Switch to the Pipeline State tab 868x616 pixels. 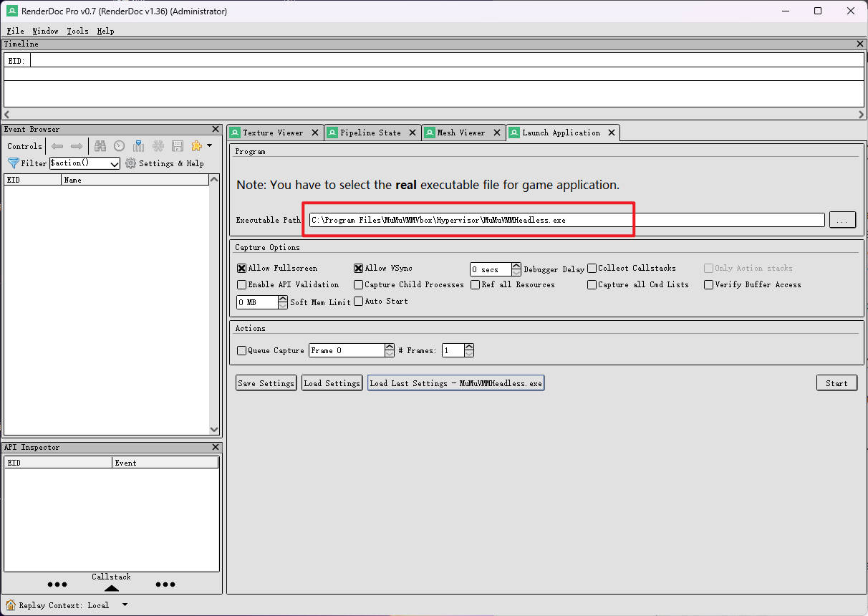point(370,133)
